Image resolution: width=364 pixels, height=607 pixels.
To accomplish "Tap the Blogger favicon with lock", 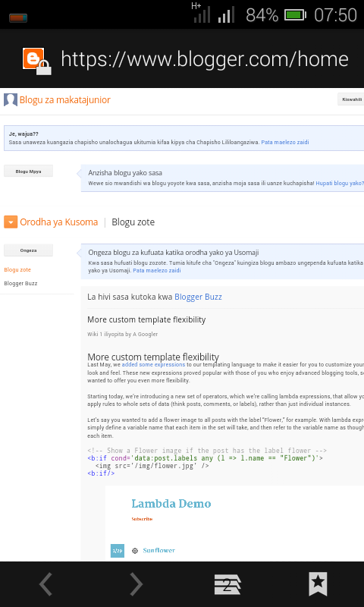I will click(x=36, y=61).
